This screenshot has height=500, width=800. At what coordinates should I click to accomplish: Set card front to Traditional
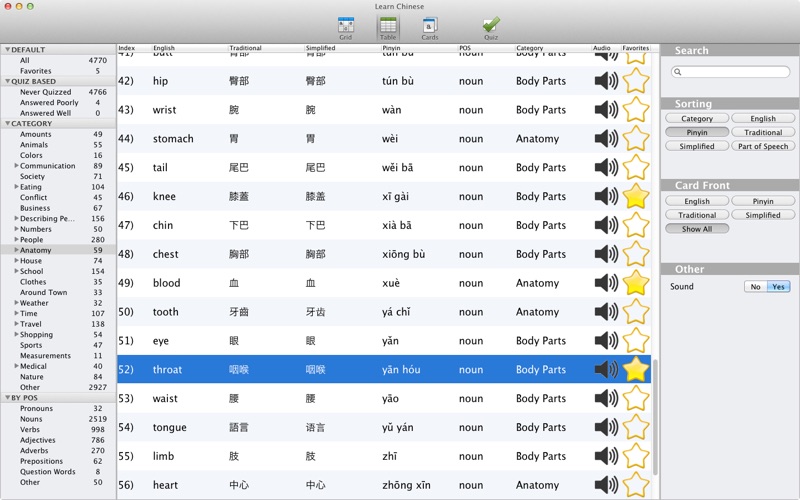click(697, 215)
